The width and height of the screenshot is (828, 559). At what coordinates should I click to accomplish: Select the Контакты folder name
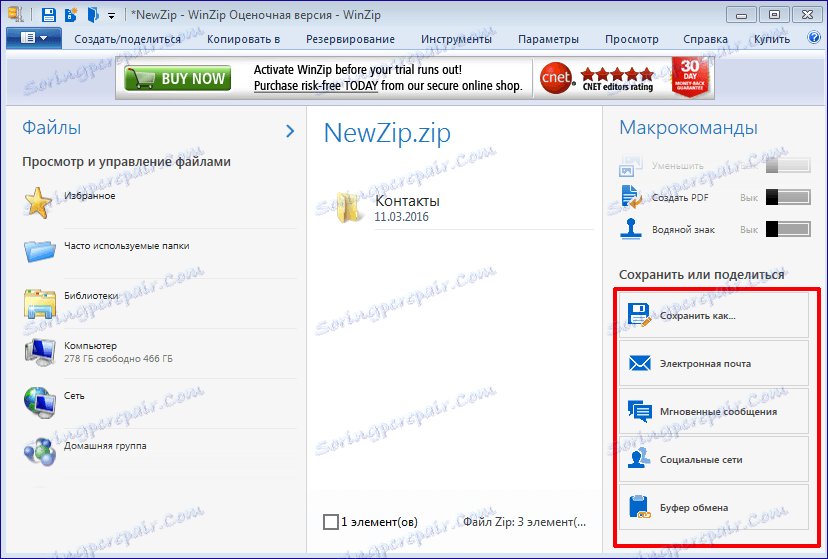[407, 201]
